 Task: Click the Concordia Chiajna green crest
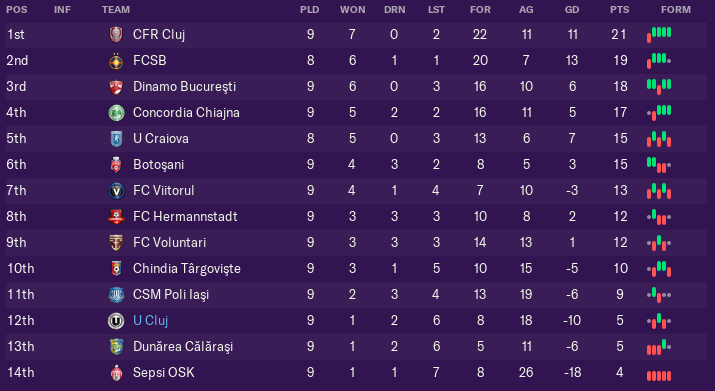pyautogui.click(x=116, y=113)
